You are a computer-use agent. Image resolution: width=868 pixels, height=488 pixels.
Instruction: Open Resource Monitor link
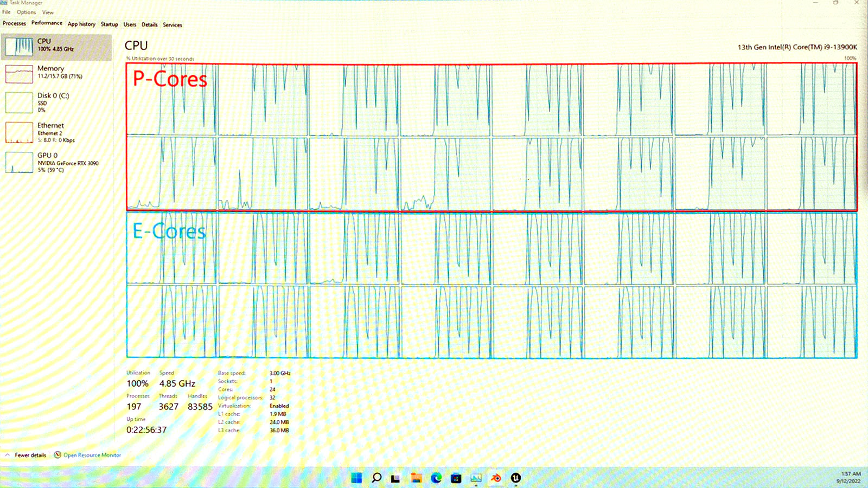click(x=87, y=455)
